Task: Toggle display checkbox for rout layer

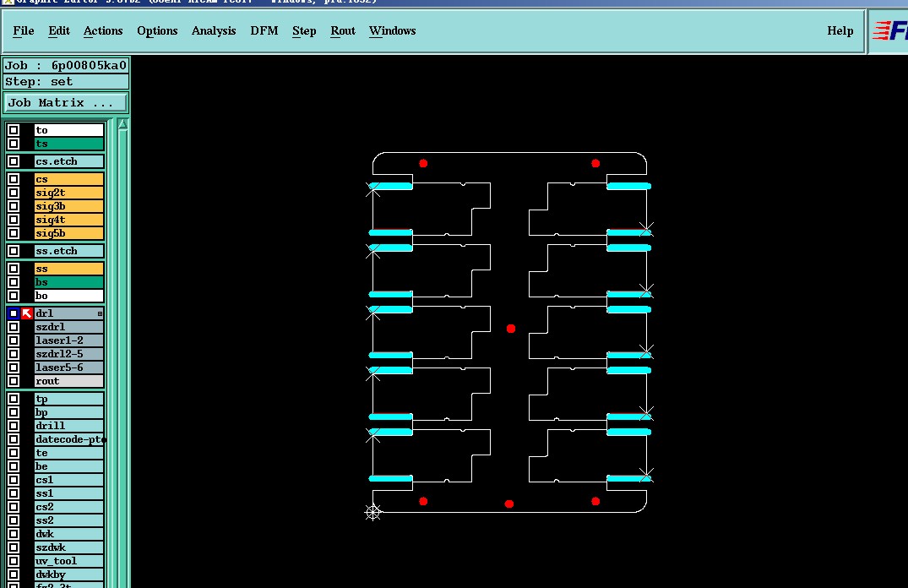Action: coord(14,381)
